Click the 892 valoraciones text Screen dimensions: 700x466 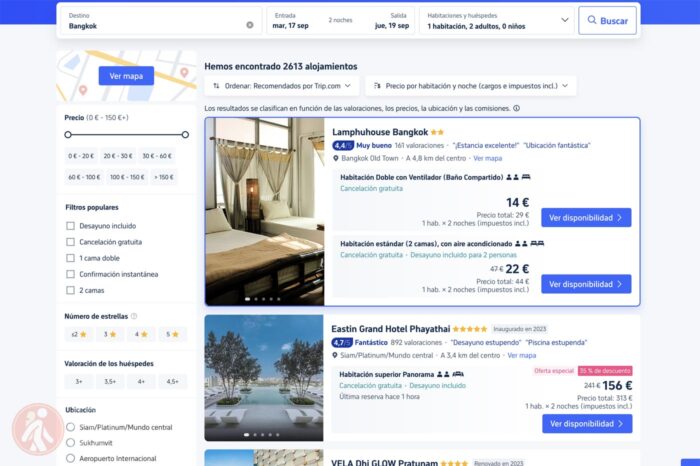coord(416,343)
